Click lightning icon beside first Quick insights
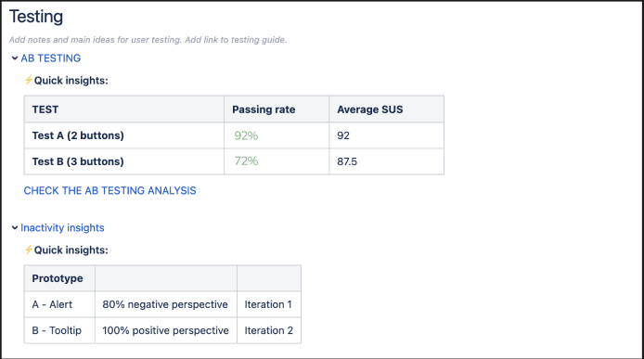Screen dimensions: 644x359 [x=29, y=80]
